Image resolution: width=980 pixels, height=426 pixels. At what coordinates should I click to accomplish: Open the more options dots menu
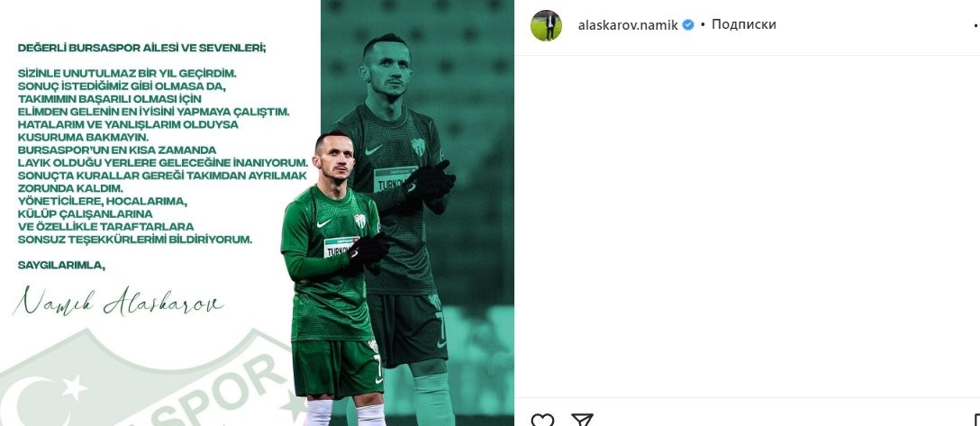(x=977, y=25)
